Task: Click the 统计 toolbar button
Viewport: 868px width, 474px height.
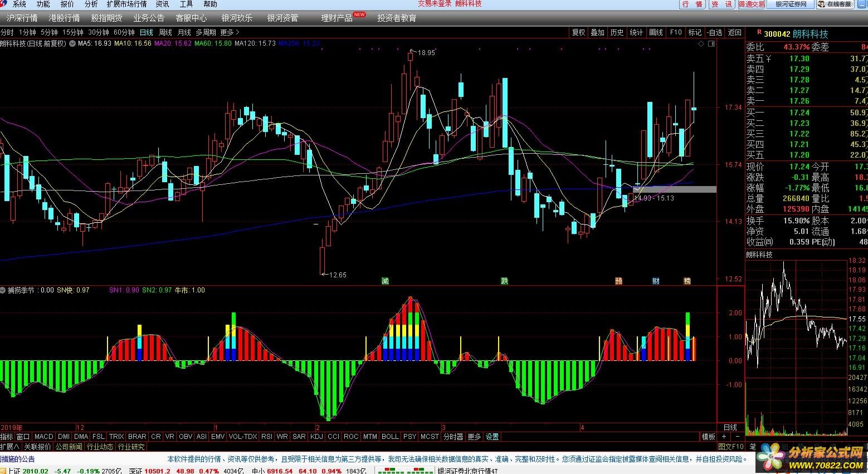Action: [x=636, y=32]
